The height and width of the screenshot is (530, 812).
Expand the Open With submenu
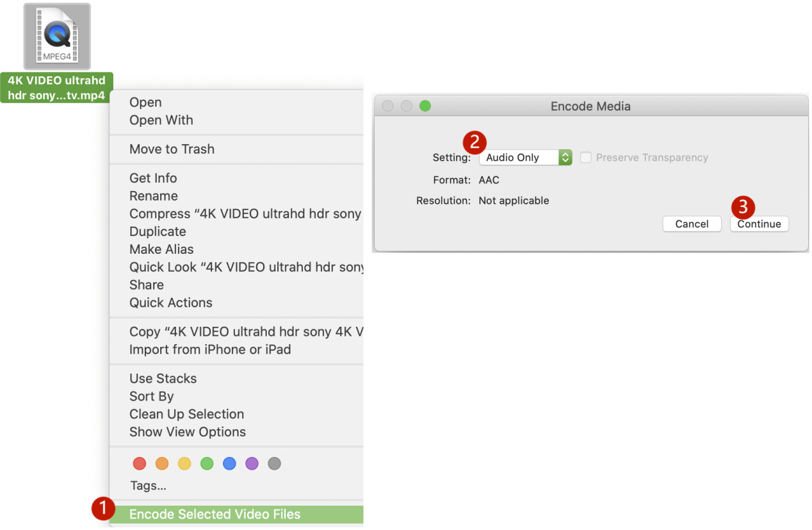tap(161, 120)
